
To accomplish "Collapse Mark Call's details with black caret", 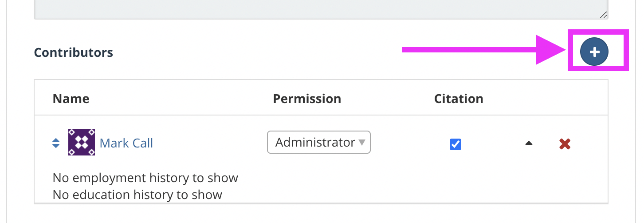I will coord(528,143).
